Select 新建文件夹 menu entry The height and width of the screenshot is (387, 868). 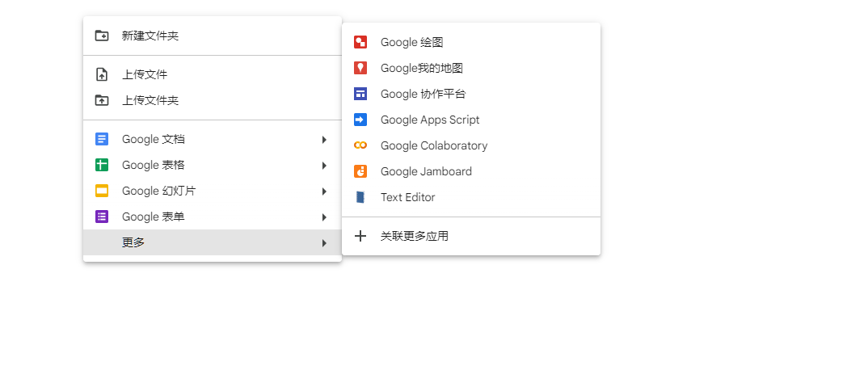tap(213, 36)
